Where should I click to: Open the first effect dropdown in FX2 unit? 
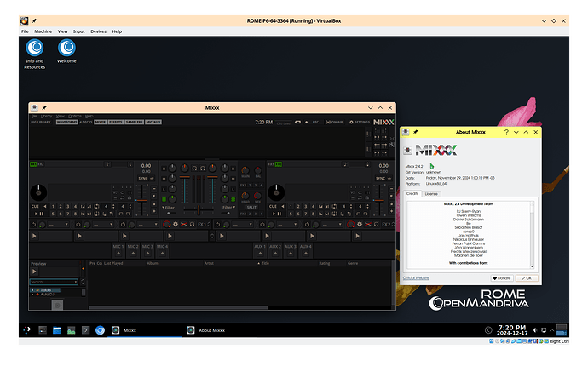[242, 225]
